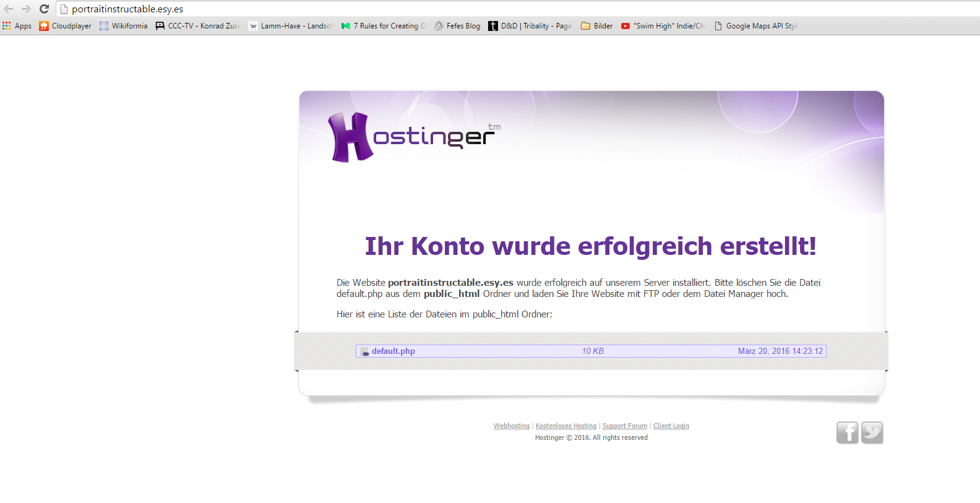Open the Support Forum footer link
This screenshot has height=503, width=980.
[x=625, y=426]
